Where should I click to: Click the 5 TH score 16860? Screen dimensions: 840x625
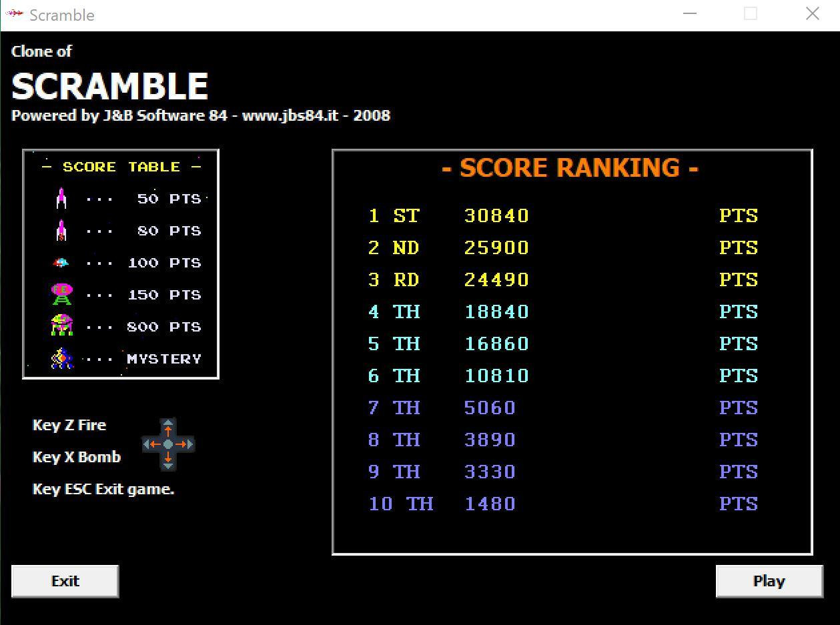tap(496, 344)
